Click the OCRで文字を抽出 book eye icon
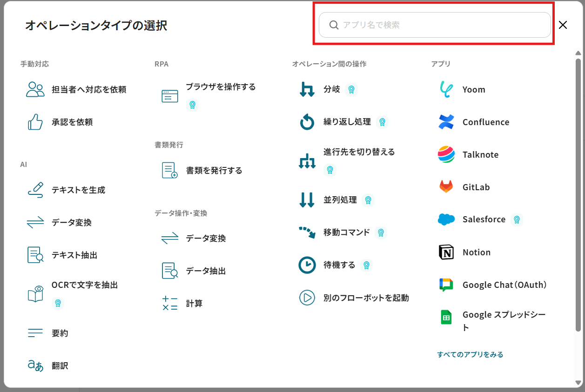This screenshot has width=585, height=392. click(35, 294)
